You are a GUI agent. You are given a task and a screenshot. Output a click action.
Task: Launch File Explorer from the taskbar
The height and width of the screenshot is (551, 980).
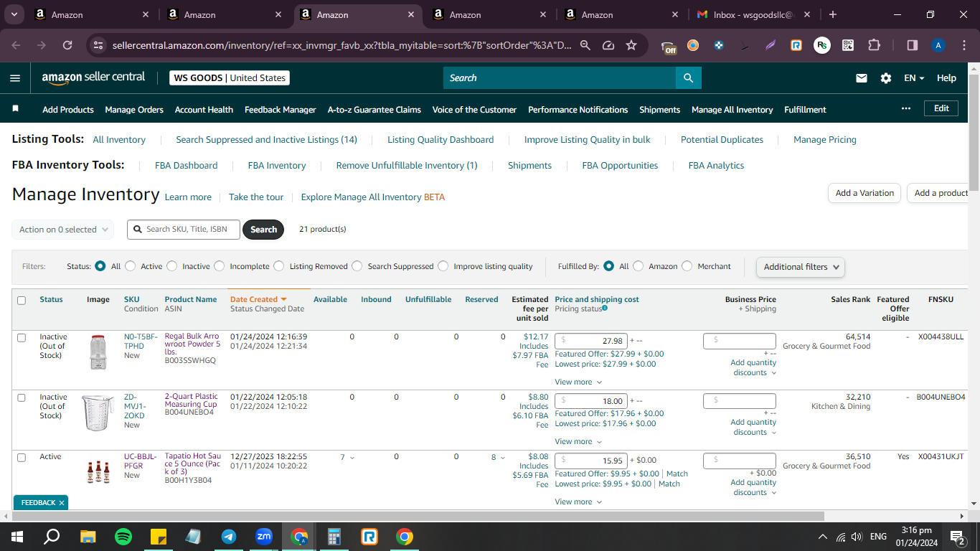coord(88,537)
